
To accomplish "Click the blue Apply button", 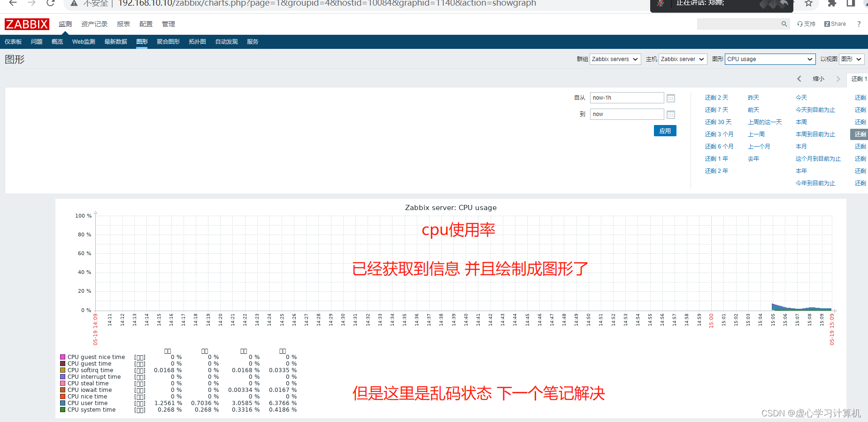I will [x=665, y=131].
